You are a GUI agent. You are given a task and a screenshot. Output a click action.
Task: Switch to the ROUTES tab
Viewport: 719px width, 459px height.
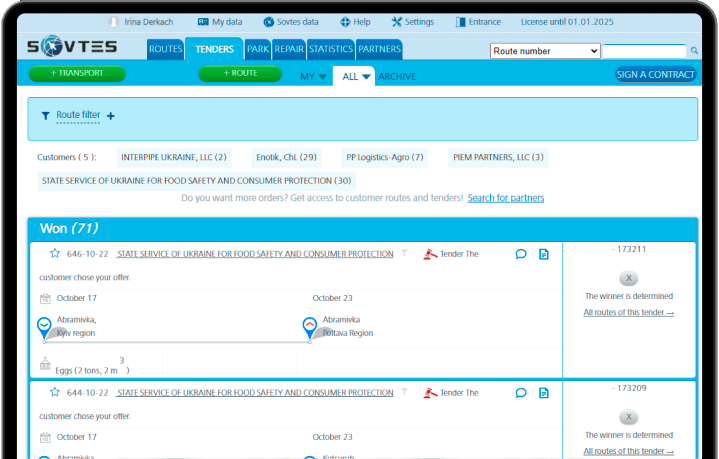click(x=165, y=49)
